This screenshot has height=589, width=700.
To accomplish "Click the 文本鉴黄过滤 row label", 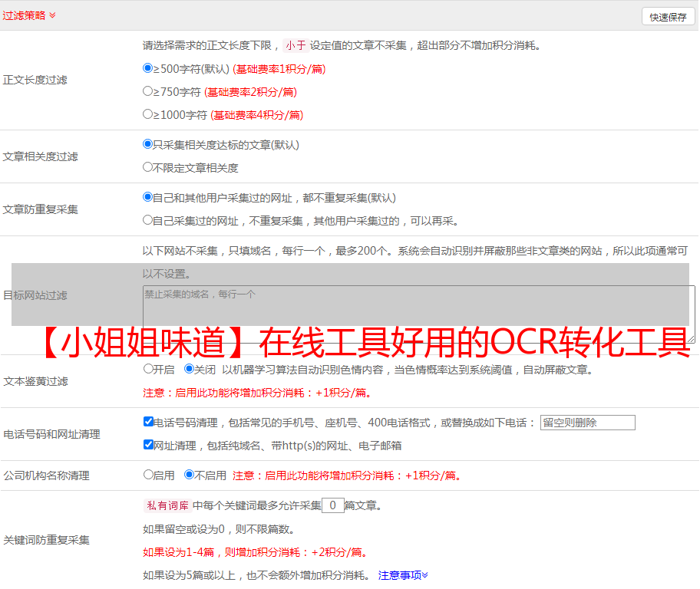I will click(36, 381).
